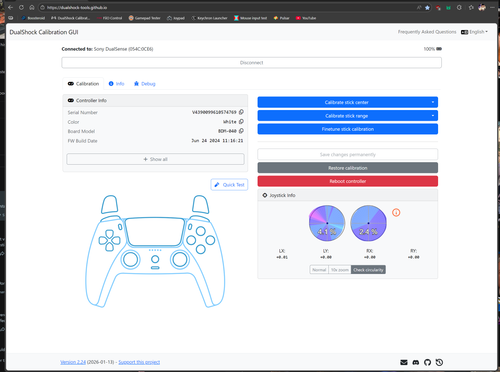Click left stick circularity chart showing 4.1 %
Image resolution: width=500 pixels, height=372 pixels.
tap(327, 223)
